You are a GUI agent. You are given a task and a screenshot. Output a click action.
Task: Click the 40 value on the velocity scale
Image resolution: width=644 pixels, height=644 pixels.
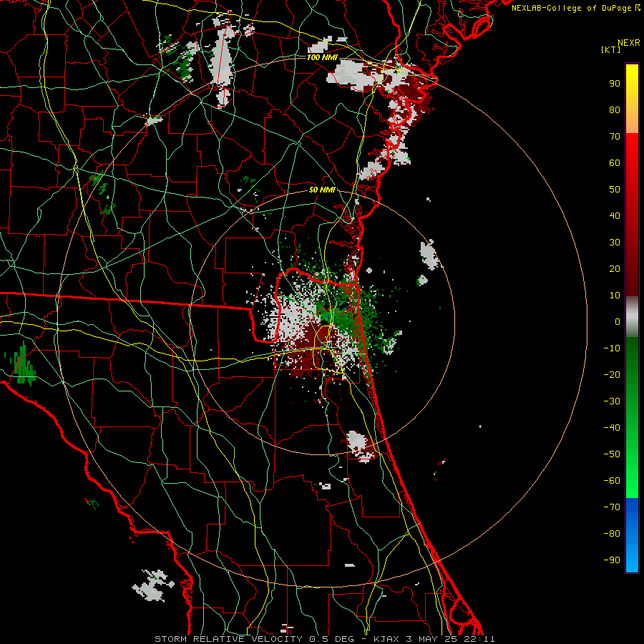click(x=615, y=216)
